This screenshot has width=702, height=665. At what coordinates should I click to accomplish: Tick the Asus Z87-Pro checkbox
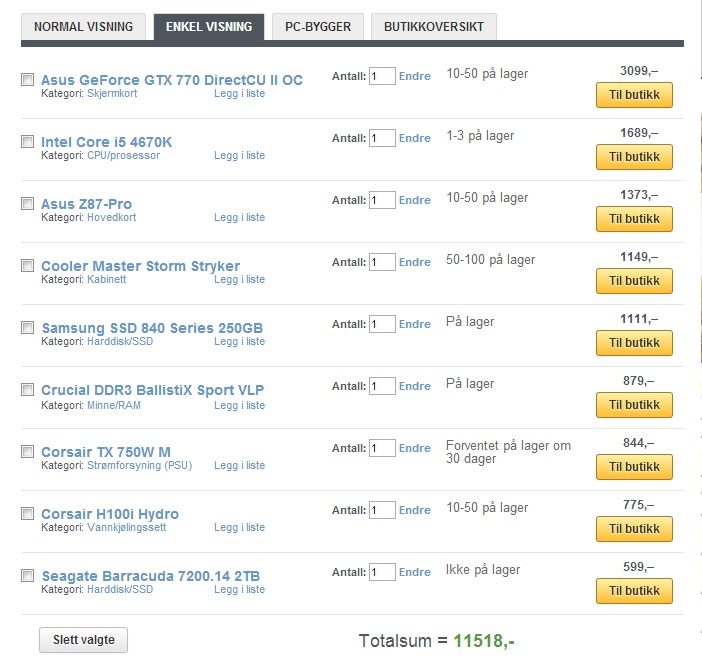pyautogui.click(x=28, y=204)
